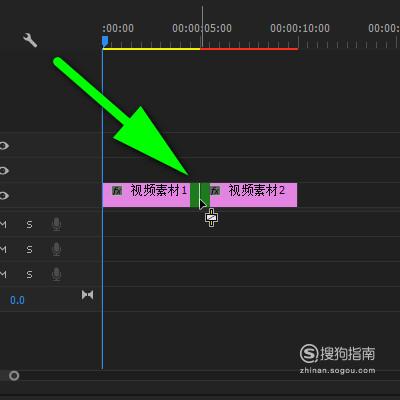
Task: Click the round zoom scrollbar handle at the bottom
Action: pyautogui.click(x=14, y=376)
